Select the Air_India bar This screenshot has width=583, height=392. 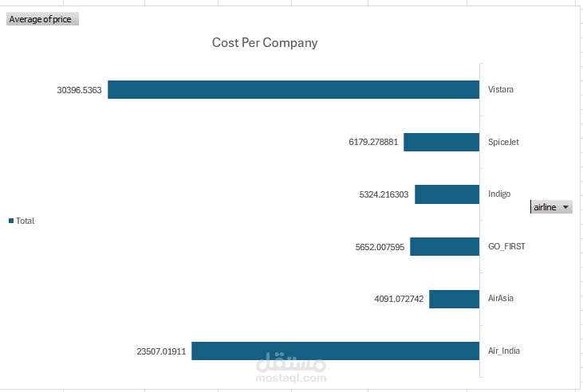pyautogui.click(x=336, y=351)
